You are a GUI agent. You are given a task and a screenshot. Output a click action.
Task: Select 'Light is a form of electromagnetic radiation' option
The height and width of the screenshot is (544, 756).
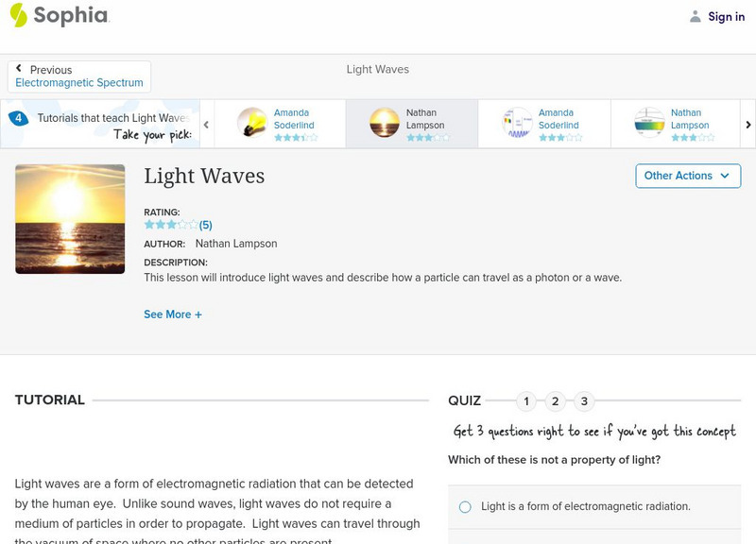pyautogui.click(x=465, y=507)
